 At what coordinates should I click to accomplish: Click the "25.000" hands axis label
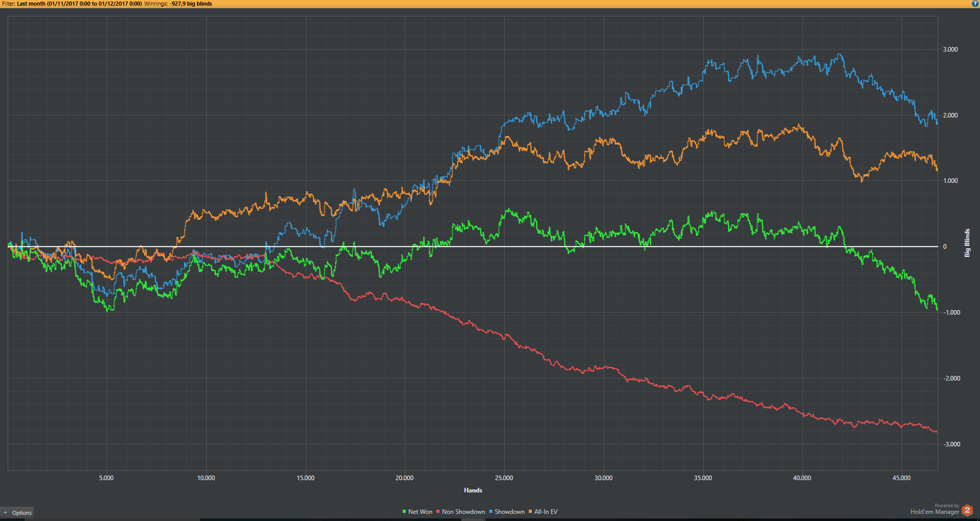tap(504, 478)
